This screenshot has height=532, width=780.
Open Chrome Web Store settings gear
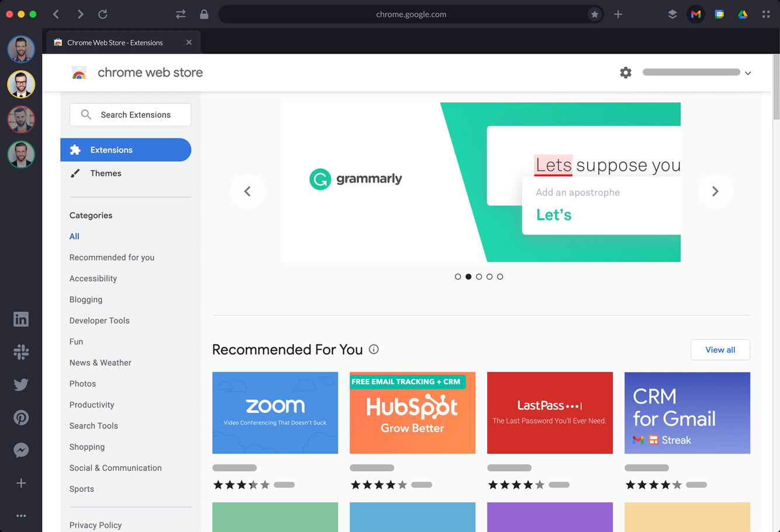pos(626,72)
